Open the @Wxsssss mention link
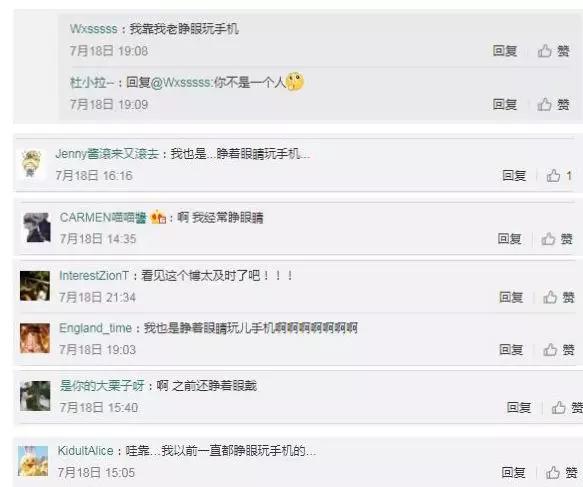This screenshot has height=487, width=583. point(182,82)
